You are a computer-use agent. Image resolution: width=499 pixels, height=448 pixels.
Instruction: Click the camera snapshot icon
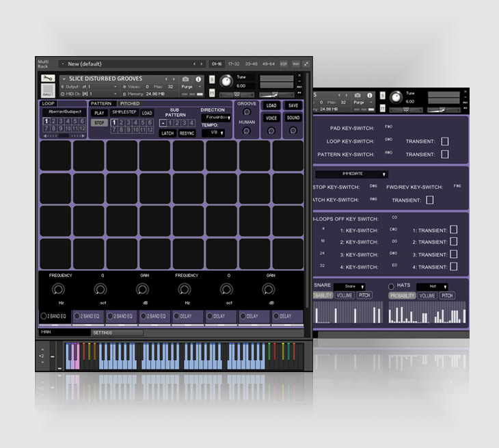pyautogui.click(x=185, y=79)
